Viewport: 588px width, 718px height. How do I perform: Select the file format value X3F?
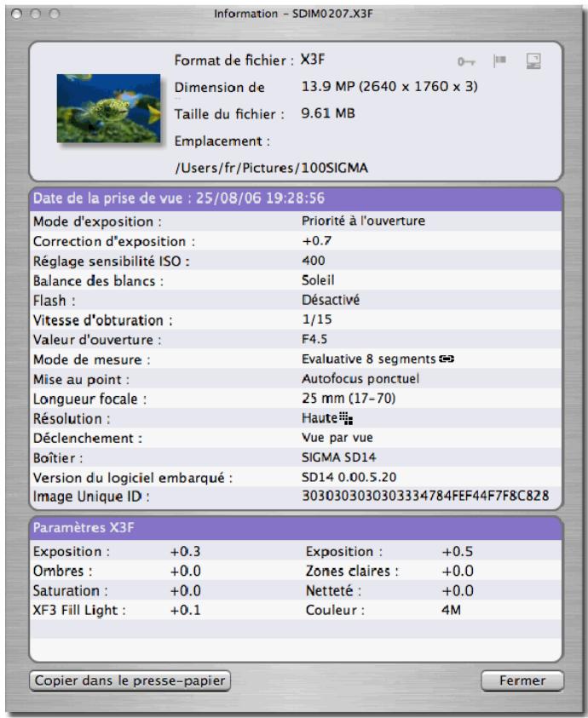[x=313, y=60]
